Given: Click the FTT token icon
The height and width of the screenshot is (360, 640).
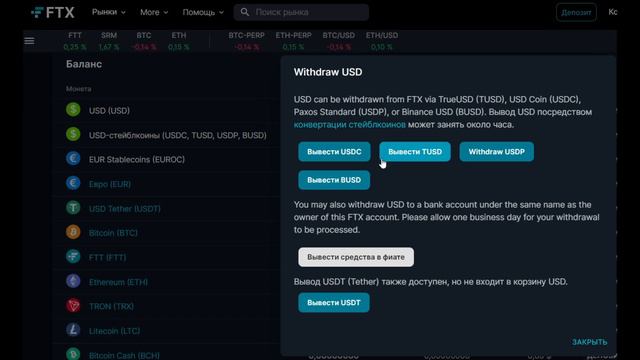Looking at the screenshot, I should [x=73, y=257].
